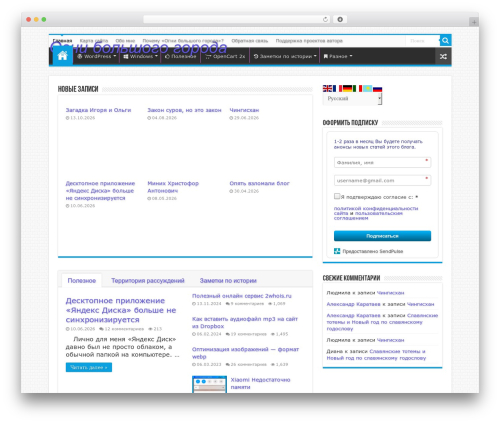
Task: Open Чингисхан post in Новые записи
Action: pos(244,110)
